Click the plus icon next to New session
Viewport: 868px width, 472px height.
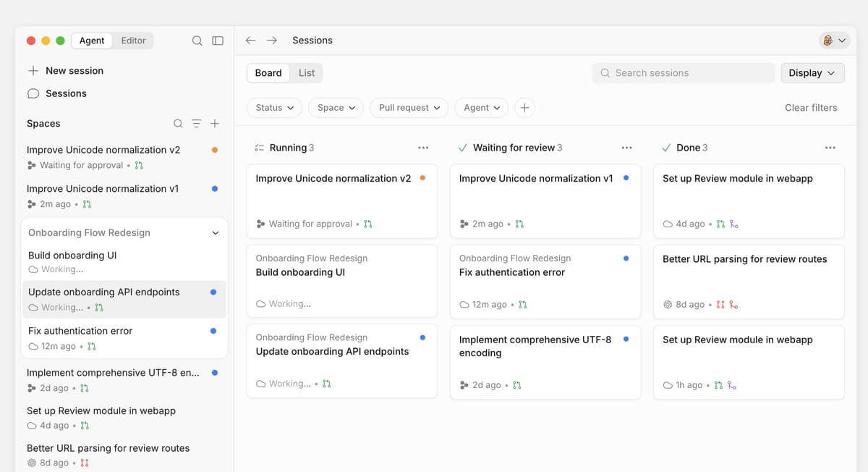(33, 70)
